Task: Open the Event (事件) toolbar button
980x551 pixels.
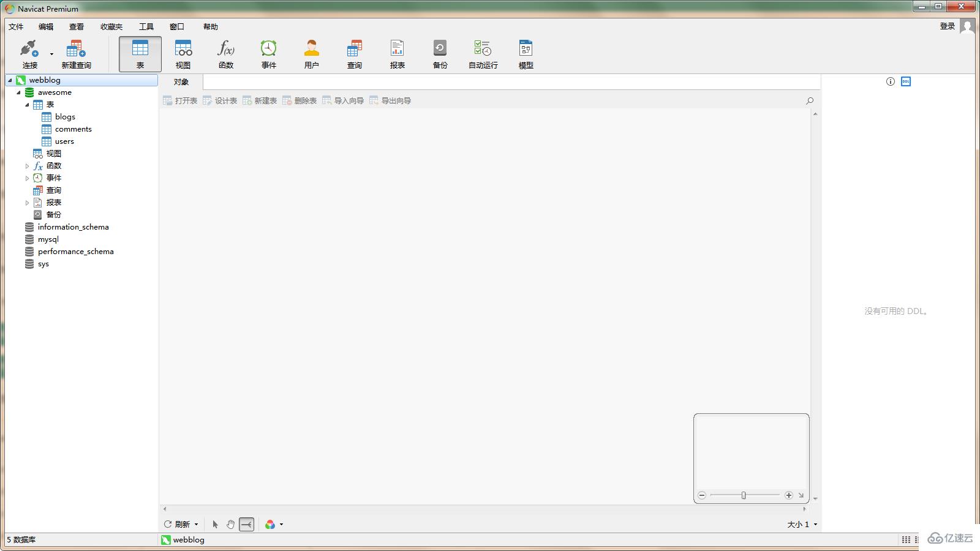Action: [x=269, y=54]
